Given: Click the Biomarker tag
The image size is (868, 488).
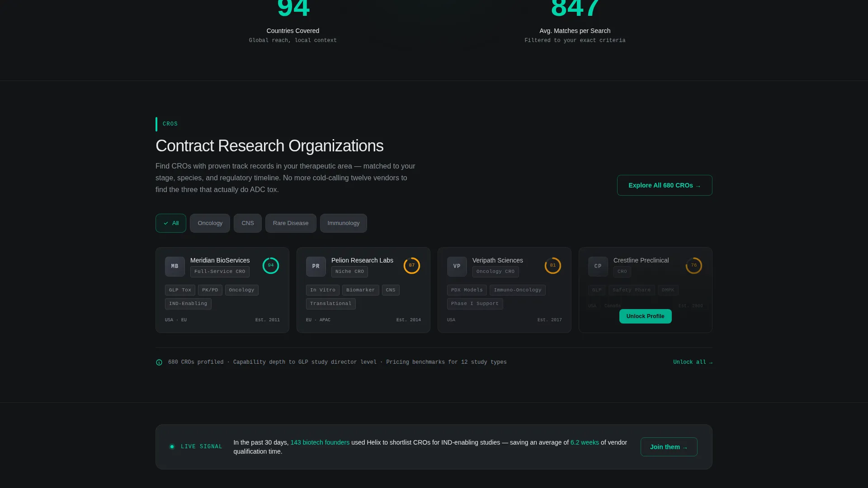Looking at the screenshot, I should (x=360, y=290).
